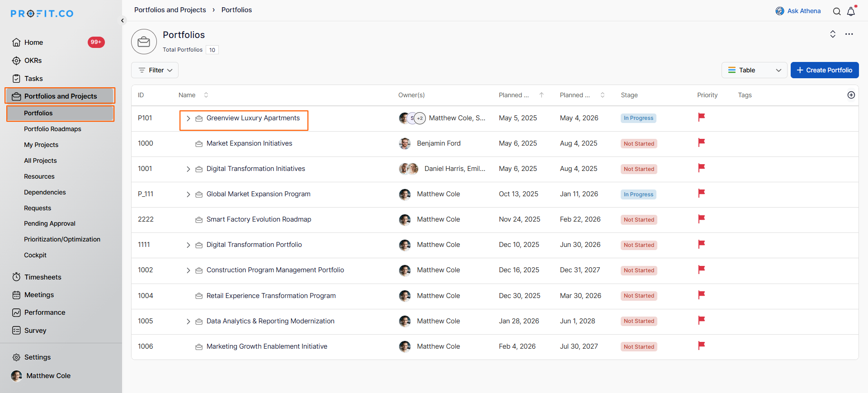Open Smart Factory Evolution Roadmap portfolio
This screenshot has width=868, height=393.
pos(259,219)
